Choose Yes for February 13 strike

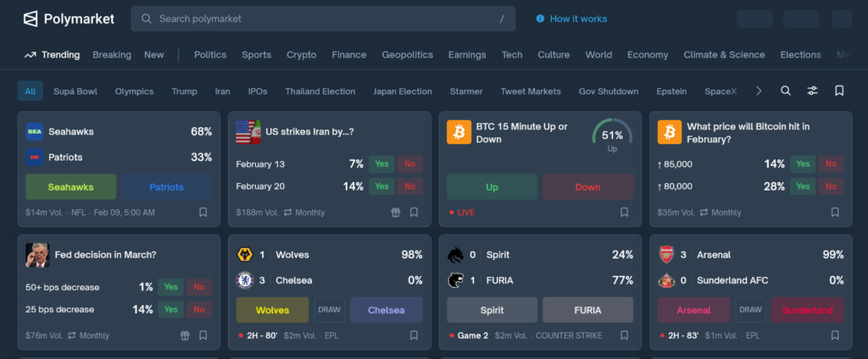(x=382, y=164)
